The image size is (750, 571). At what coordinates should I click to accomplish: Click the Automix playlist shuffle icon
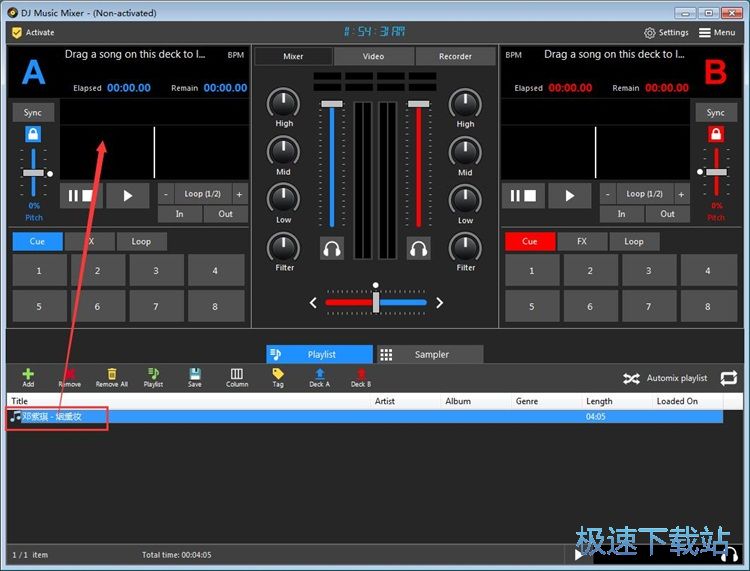tap(631, 379)
